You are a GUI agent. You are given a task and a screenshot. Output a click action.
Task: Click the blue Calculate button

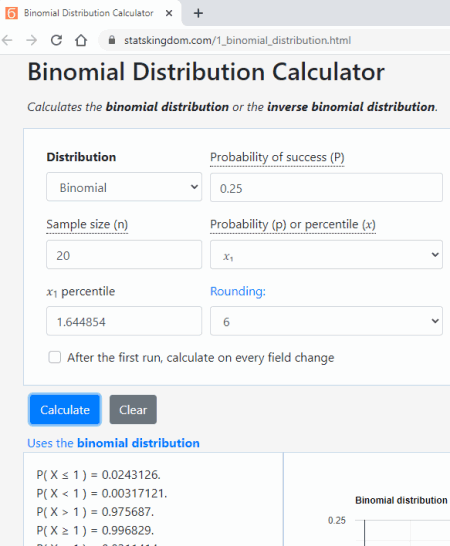(65, 410)
